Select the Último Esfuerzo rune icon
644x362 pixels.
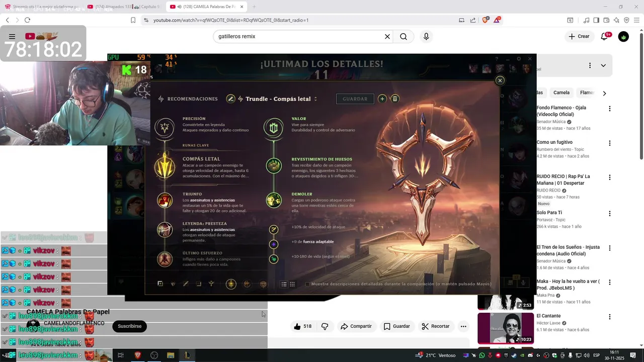coord(165,259)
